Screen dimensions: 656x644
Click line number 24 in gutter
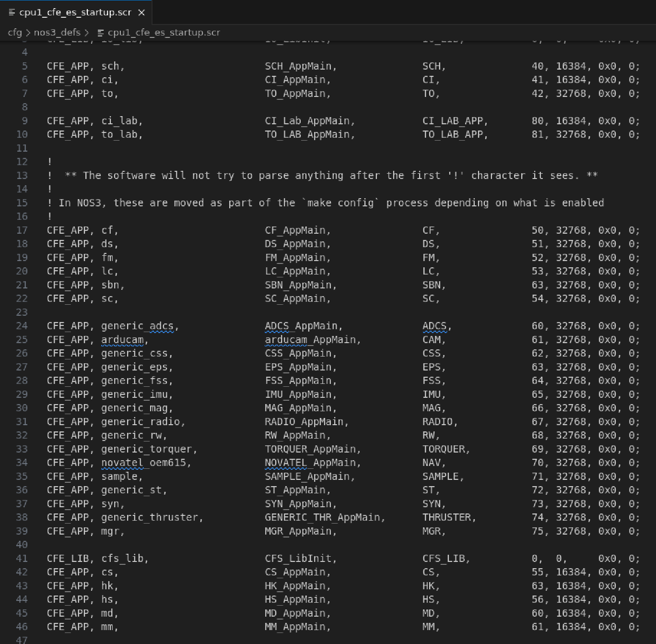point(22,326)
